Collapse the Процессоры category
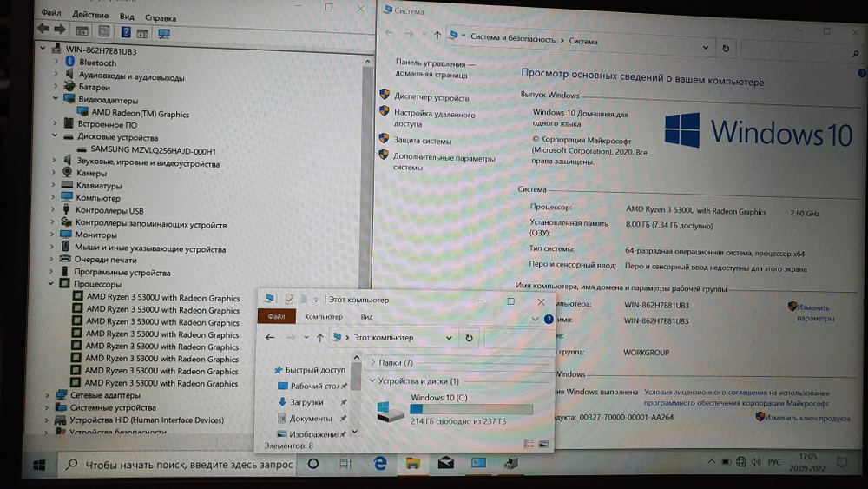The height and width of the screenshot is (489, 868). (51, 283)
